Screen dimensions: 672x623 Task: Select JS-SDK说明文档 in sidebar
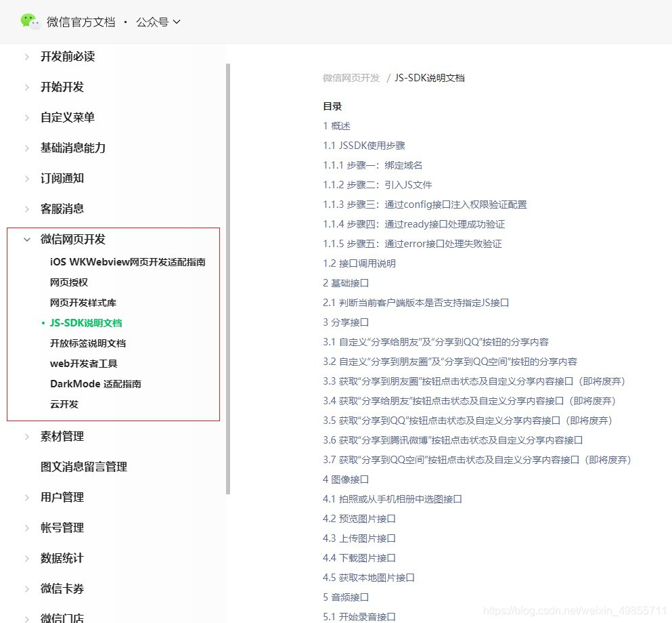click(x=86, y=322)
